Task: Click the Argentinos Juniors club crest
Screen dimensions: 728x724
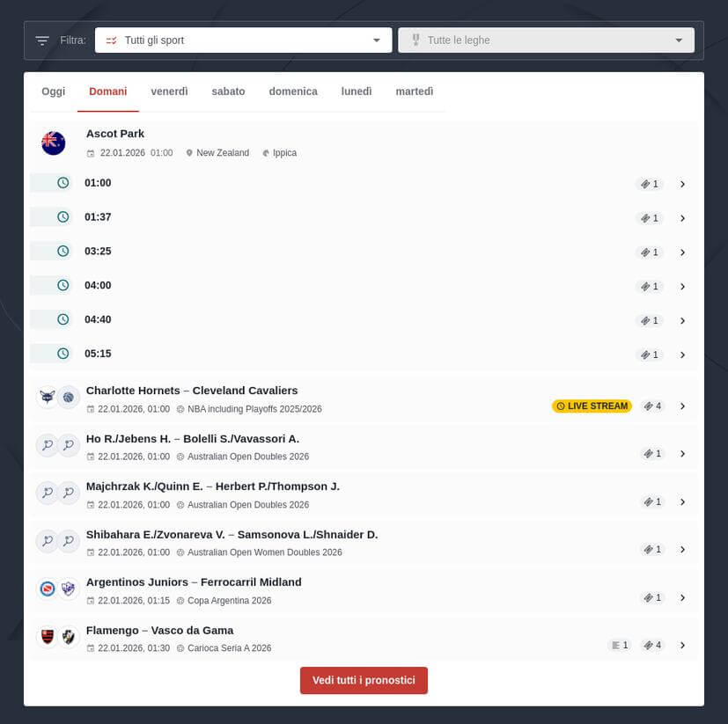Action: (x=47, y=589)
